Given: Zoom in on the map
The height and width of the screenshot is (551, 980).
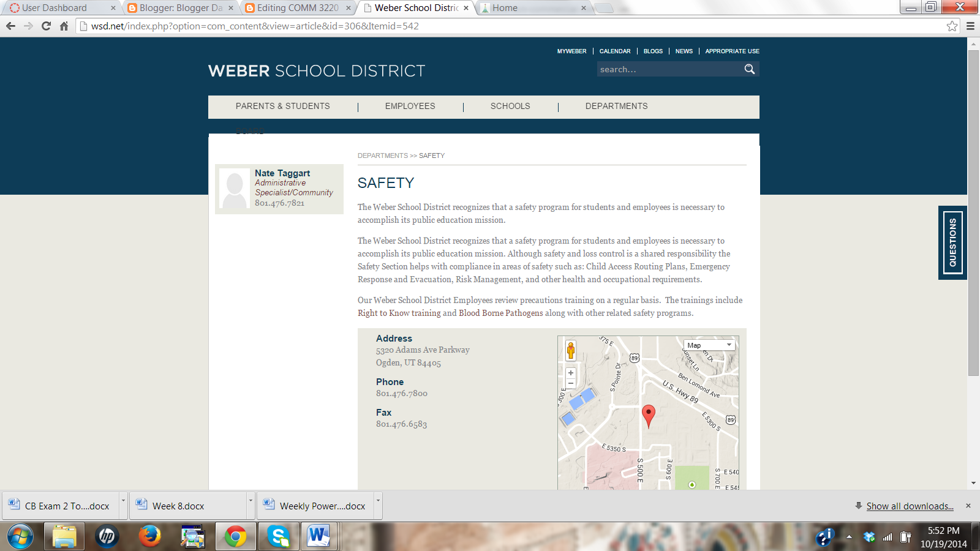Looking at the screenshot, I should click(x=571, y=372).
